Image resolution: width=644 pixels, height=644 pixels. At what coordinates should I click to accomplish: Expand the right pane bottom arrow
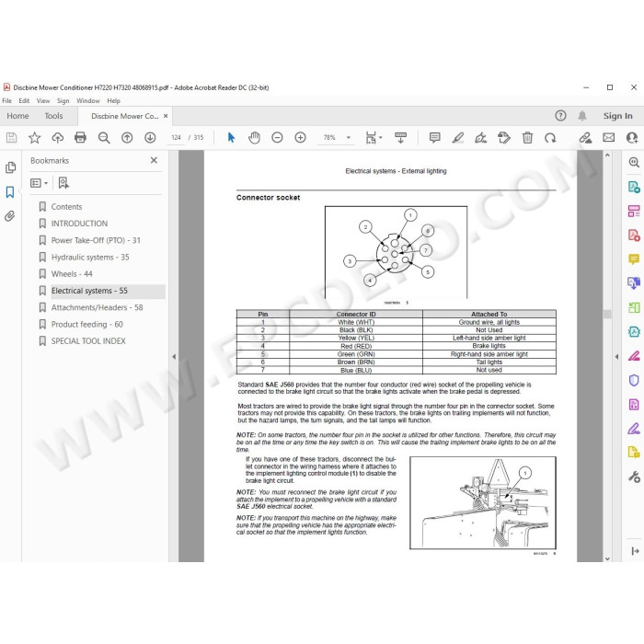tap(635, 551)
